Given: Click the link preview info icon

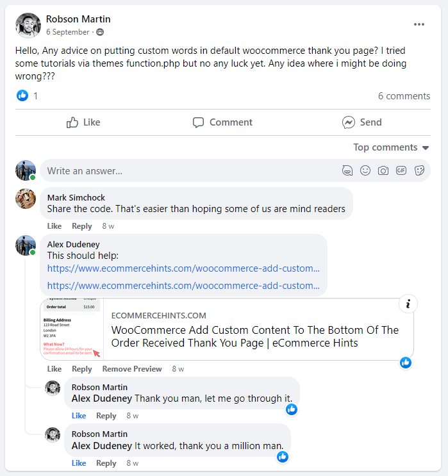Looking at the screenshot, I should [408, 304].
